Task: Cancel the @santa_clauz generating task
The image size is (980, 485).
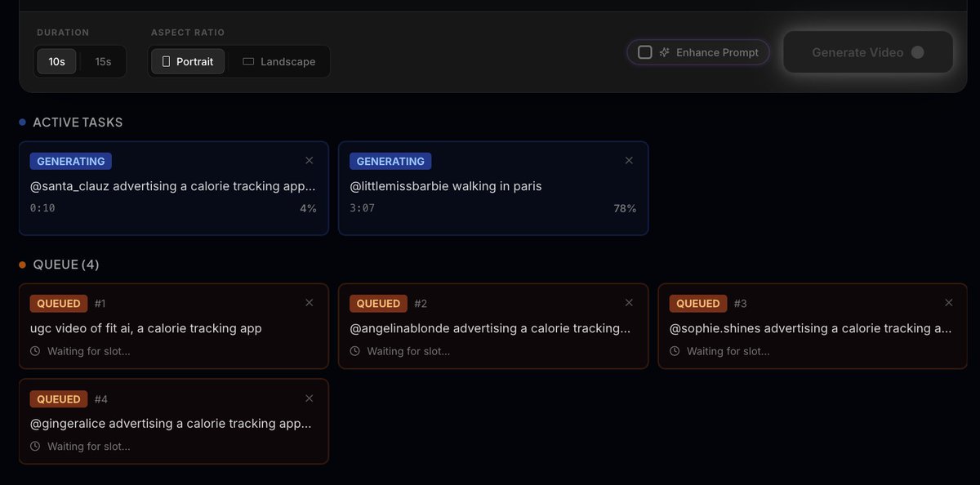Action: [309, 161]
